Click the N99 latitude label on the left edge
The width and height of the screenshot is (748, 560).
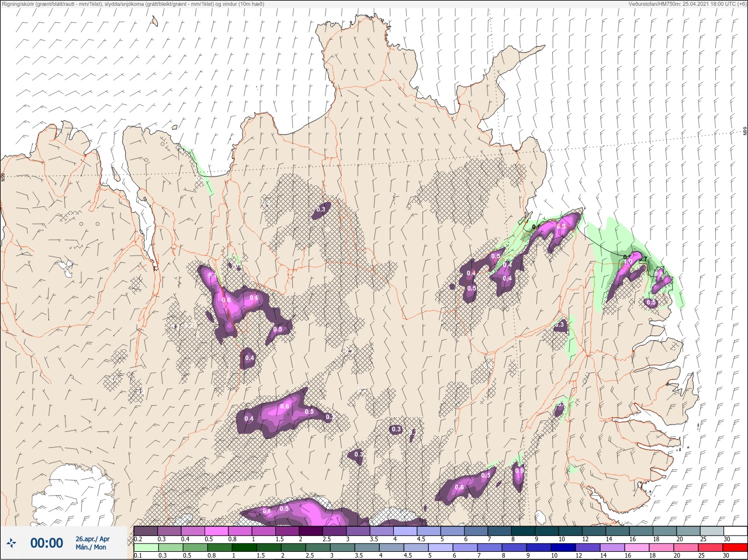point(3,177)
